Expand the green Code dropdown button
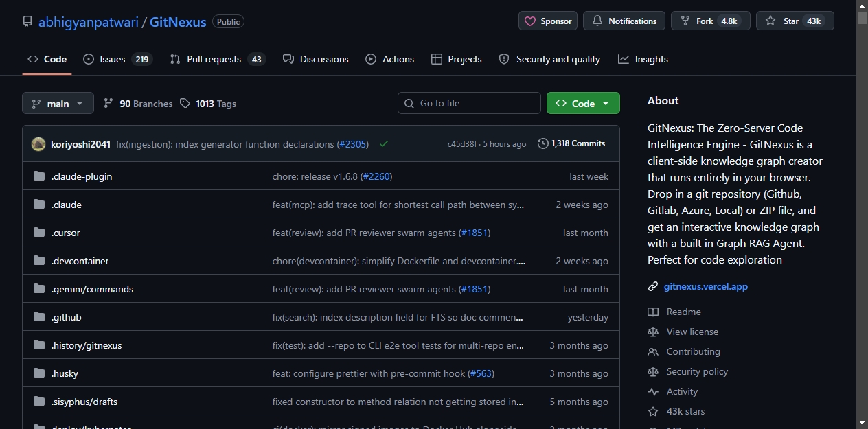 click(583, 104)
